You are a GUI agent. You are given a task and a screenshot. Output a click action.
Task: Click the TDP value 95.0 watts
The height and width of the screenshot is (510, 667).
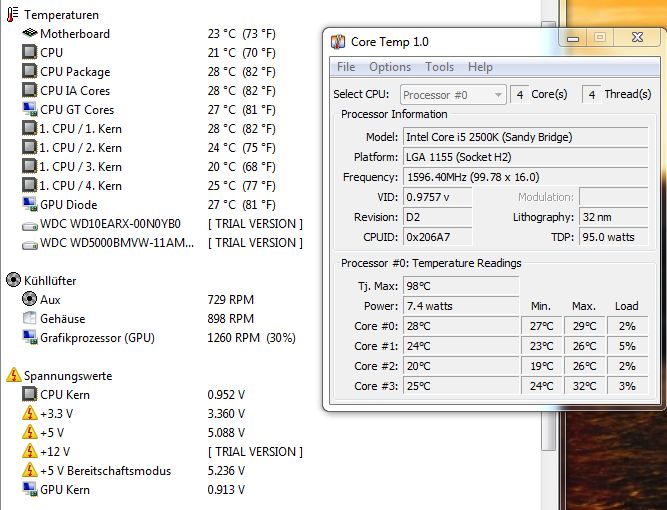pyautogui.click(x=613, y=237)
